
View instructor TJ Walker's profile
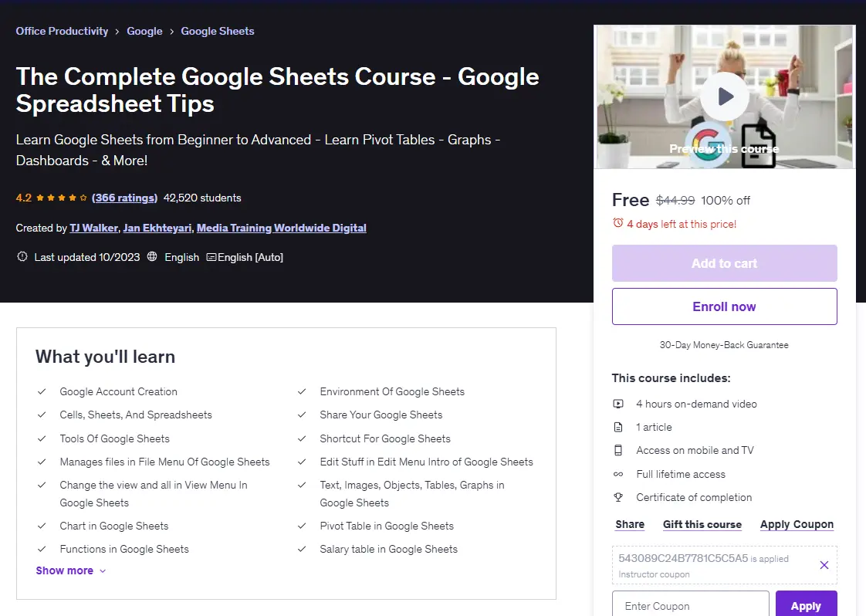94,228
